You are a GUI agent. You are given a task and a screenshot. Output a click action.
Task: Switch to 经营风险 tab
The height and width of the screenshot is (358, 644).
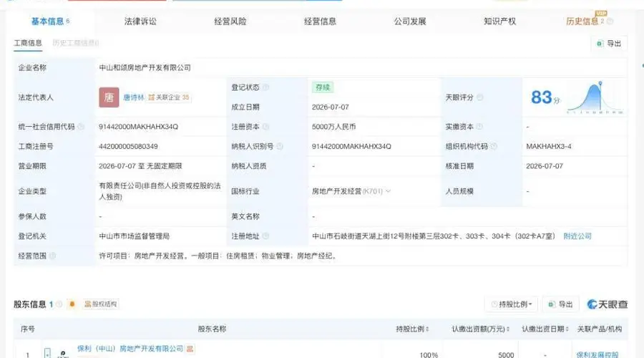pos(230,21)
